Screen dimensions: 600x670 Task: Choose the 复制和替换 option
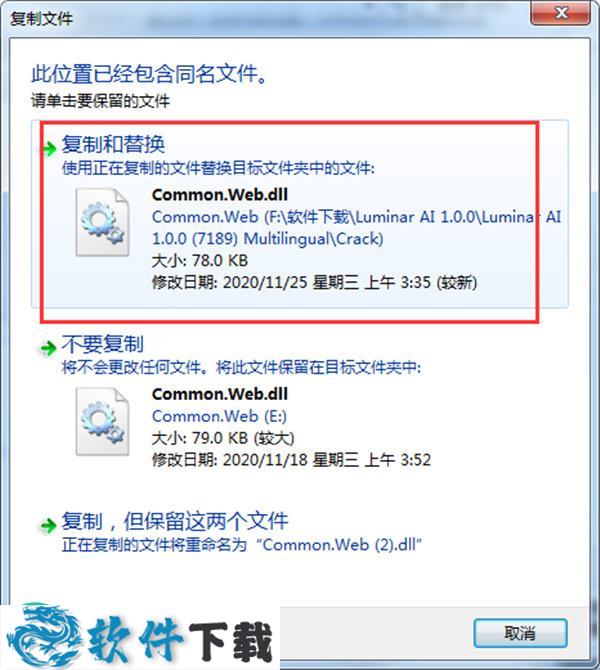click(113, 144)
